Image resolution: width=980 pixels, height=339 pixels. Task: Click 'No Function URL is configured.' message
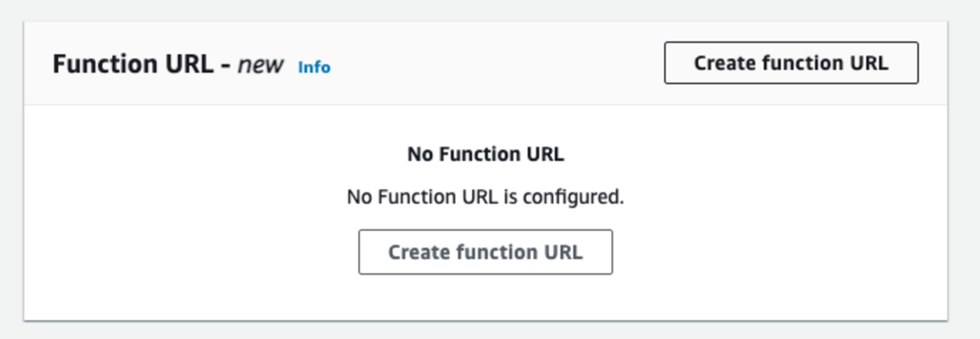tap(485, 197)
